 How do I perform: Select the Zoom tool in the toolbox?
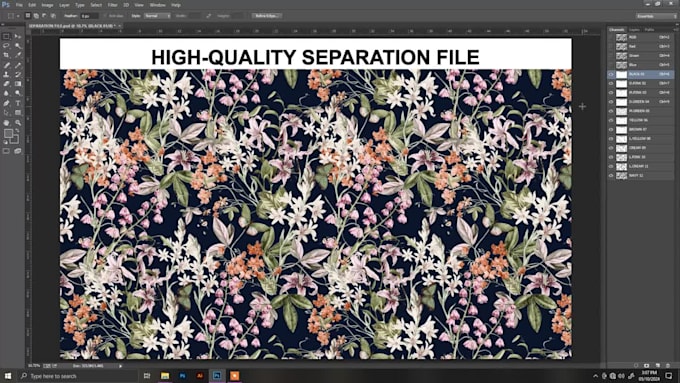[18, 123]
